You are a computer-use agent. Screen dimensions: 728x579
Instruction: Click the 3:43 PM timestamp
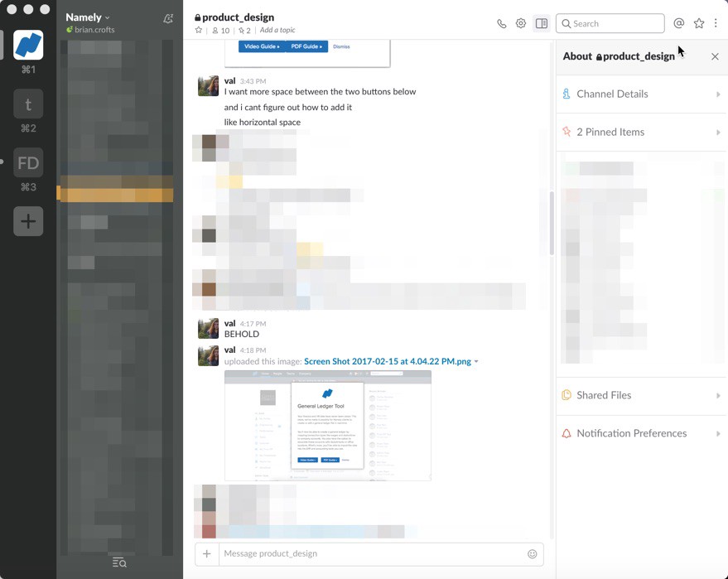click(x=253, y=81)
